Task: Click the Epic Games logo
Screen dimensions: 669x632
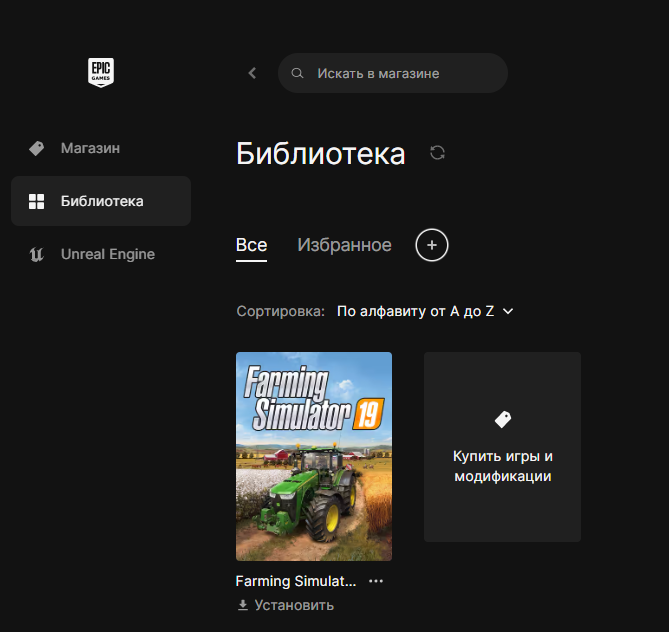Action: point(101,73)
